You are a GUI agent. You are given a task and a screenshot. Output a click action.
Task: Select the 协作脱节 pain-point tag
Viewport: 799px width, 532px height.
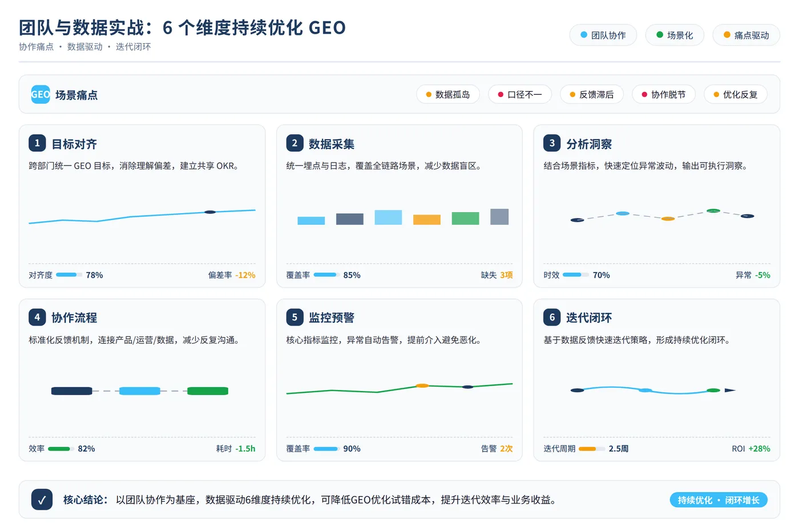pos(664,95)
